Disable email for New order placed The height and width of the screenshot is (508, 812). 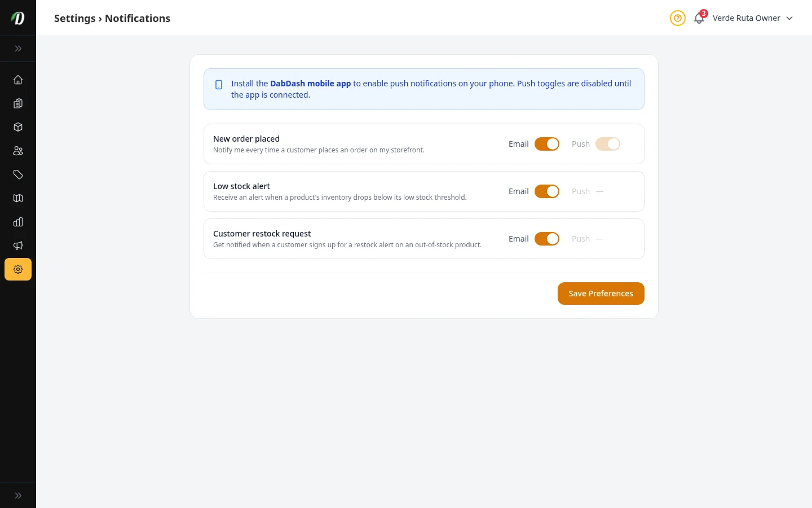547,144
